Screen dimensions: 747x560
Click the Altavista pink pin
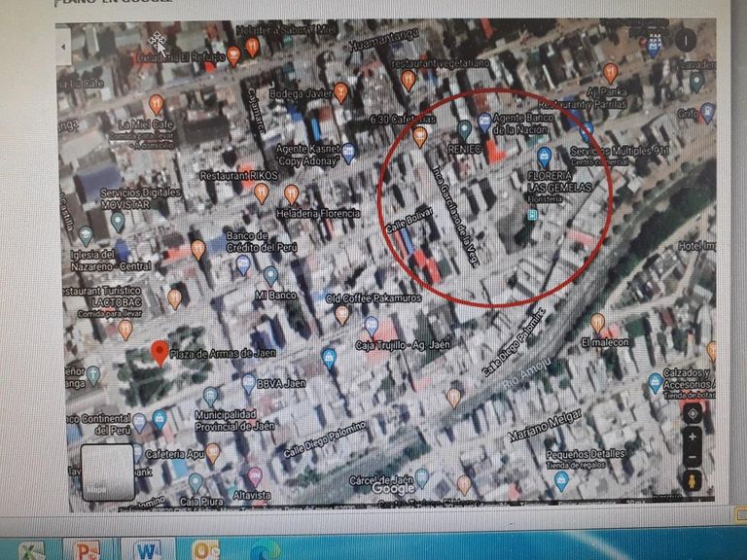256,476
